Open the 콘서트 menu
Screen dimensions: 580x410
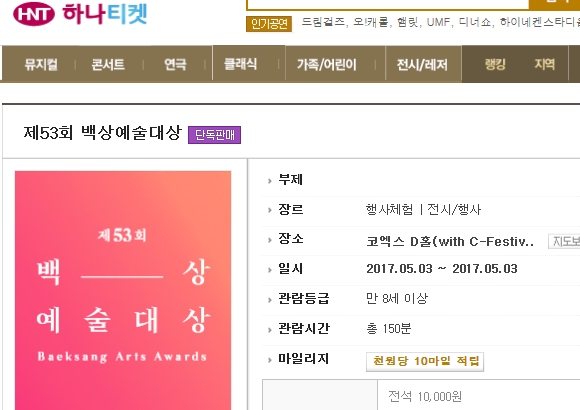pyautogui.click(x=108, y=64)
